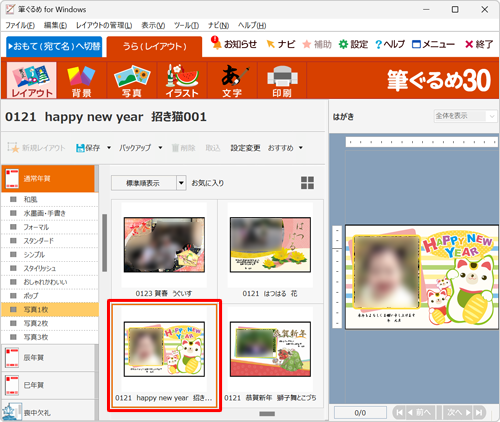Open the 編集(E) menu
Image resolution: width=500 pixels, height=422 pixels.
[x=55, y=25]
